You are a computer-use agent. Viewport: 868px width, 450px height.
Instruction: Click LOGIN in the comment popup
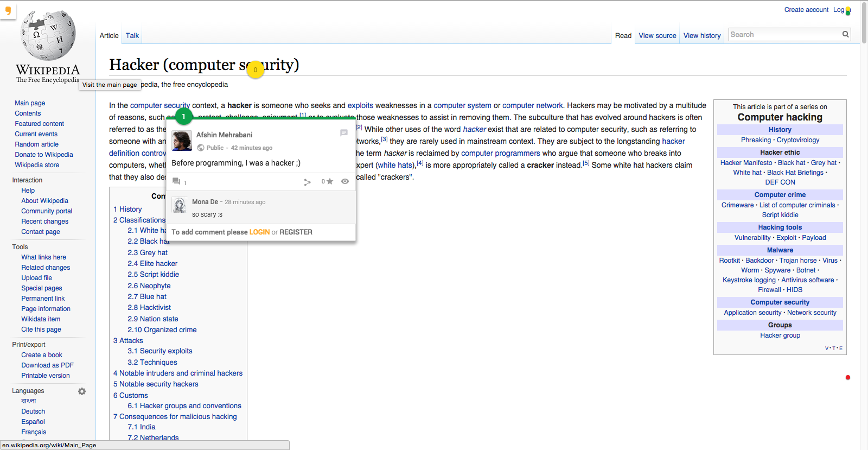(x=259, y=232)
